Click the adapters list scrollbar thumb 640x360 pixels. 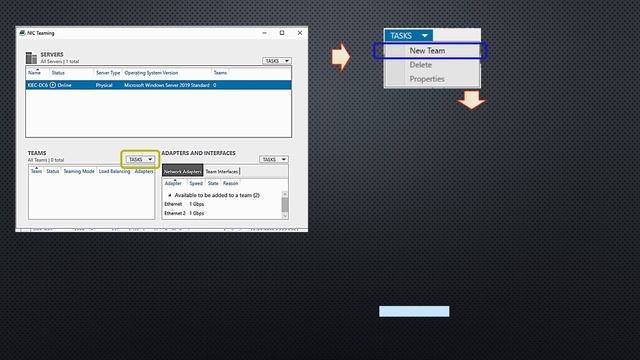pos(285,205)
